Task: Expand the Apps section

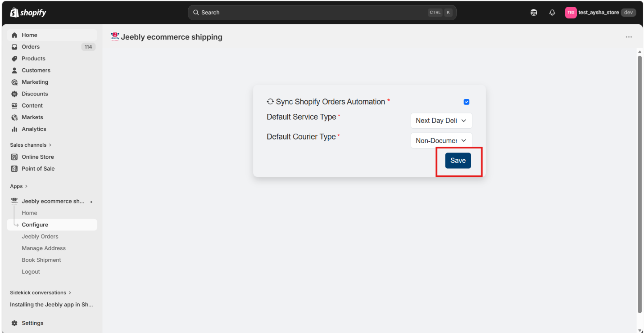Action: point(19,186)
